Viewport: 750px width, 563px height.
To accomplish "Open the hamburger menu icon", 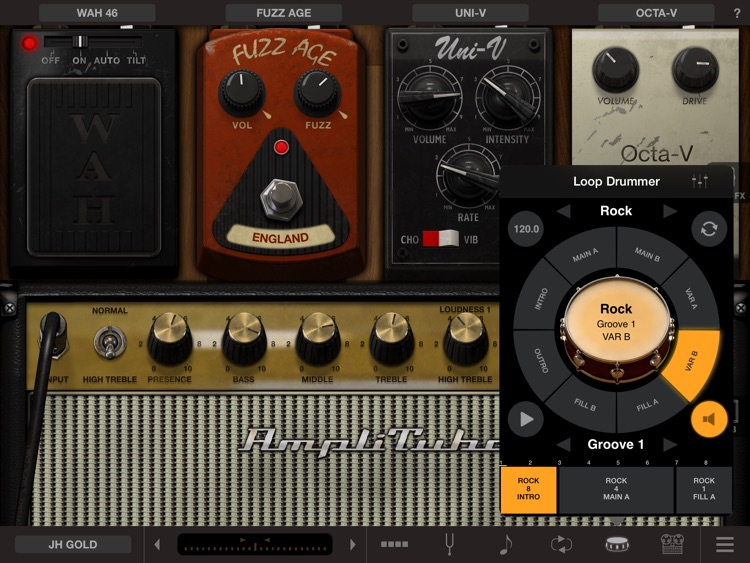I will [x=725, y=544].
